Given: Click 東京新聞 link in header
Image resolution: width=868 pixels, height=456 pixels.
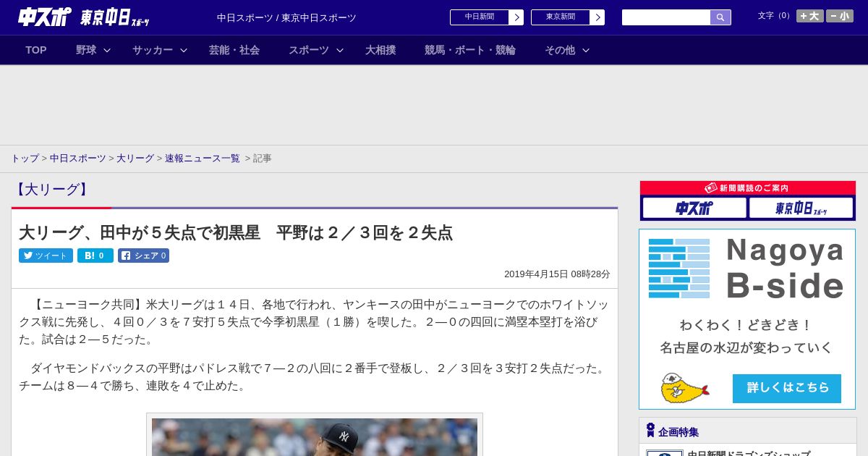Looking at the screenshot, I should (x=561, y=17).
